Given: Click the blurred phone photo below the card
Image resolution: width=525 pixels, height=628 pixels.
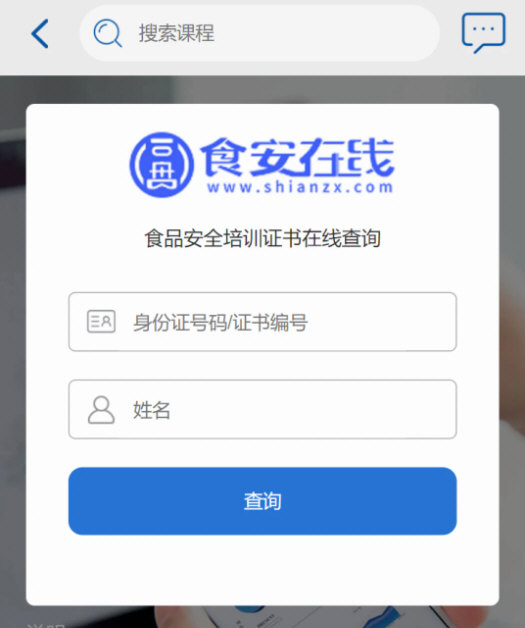Looking at the screenshot, I should pos(320,617).
